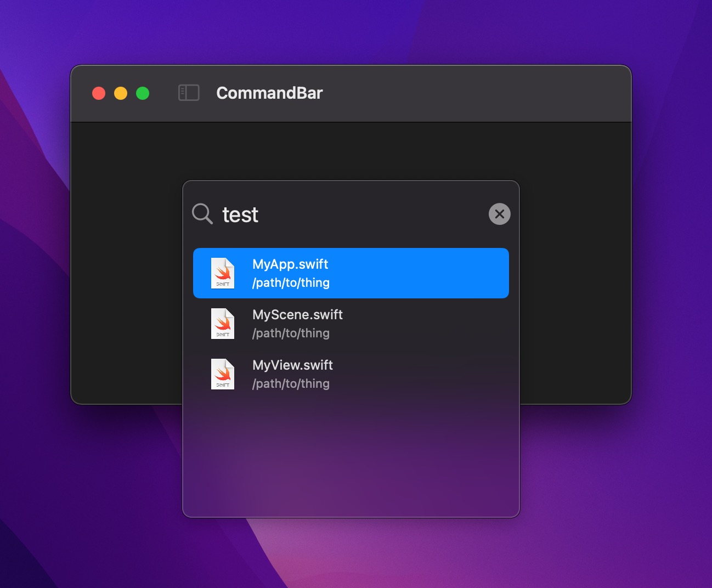Clear the search text with the X button
712x588 pixels.
(x=499, y=214)
